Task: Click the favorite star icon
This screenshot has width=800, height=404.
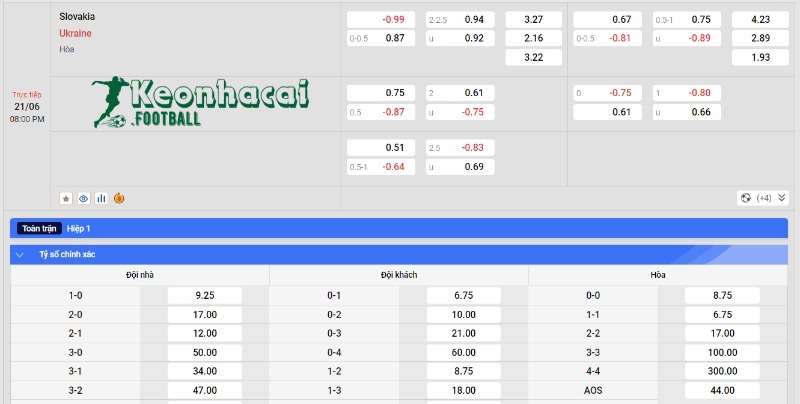Action: tap(66, 198)
